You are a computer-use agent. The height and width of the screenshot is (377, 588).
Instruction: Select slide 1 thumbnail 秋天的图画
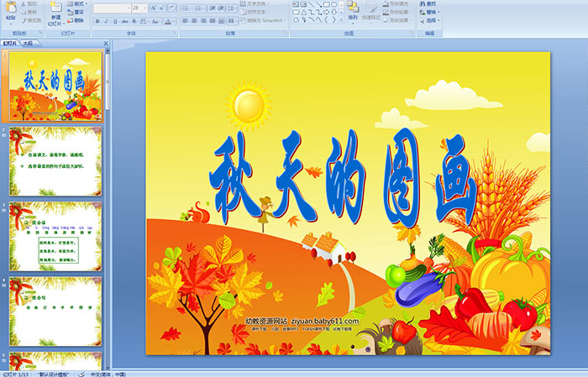click(55, 86)
